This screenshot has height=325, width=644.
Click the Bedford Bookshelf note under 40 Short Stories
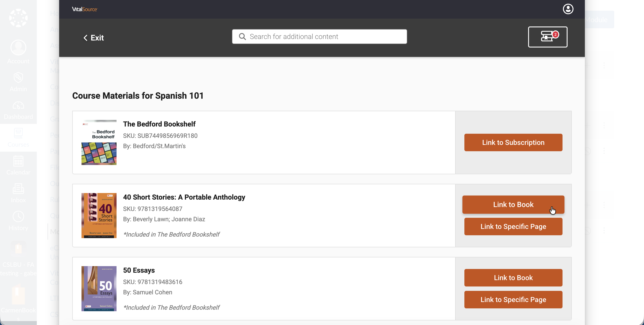(x=172, y=234)
